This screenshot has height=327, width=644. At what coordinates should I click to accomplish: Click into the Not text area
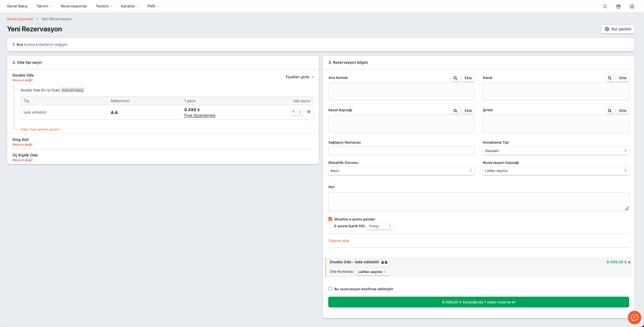[x=478, y=202]
